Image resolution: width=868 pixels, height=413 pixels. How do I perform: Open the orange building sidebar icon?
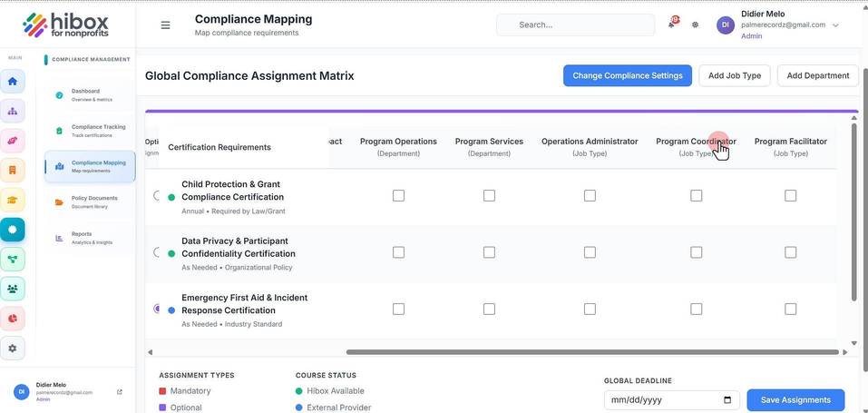(13, 170)
